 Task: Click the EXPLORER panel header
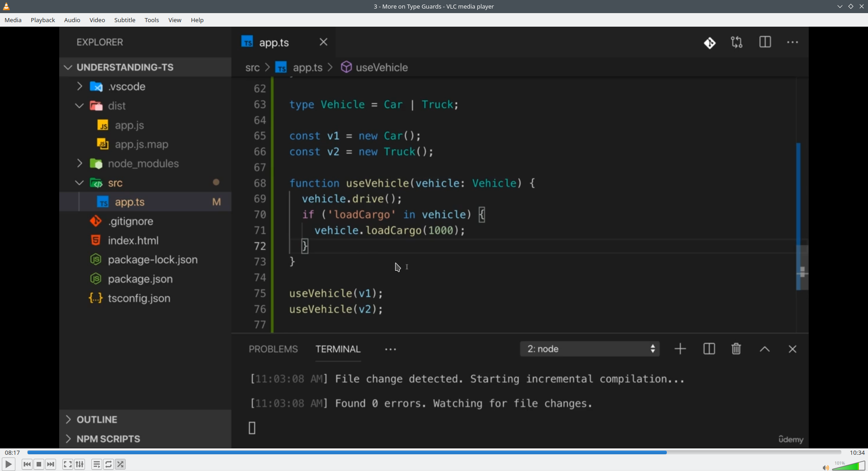pyautogui.click(x=100, y=42)
